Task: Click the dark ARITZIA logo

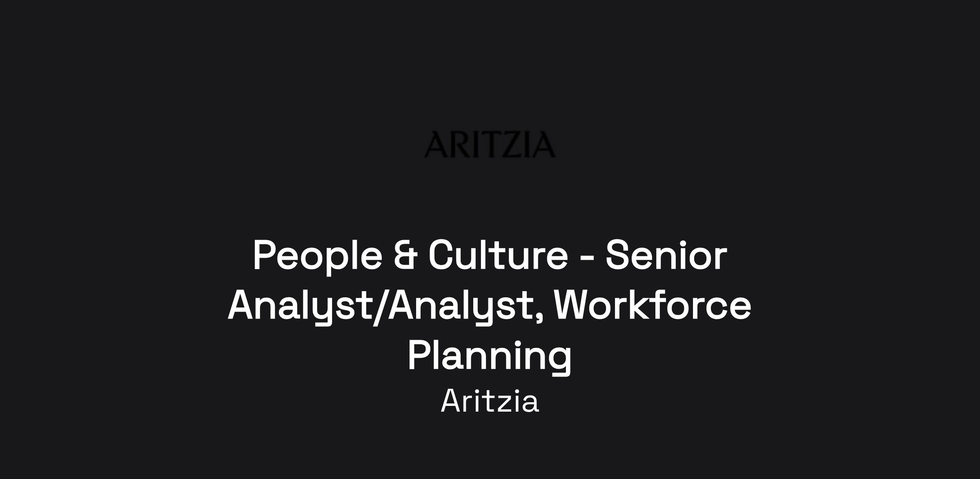Action: click(490, 144)
